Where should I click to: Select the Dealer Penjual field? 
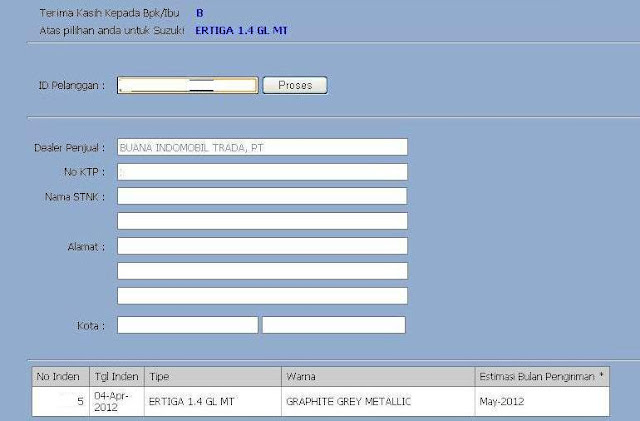pyautogui.click(x=262, y=147)
